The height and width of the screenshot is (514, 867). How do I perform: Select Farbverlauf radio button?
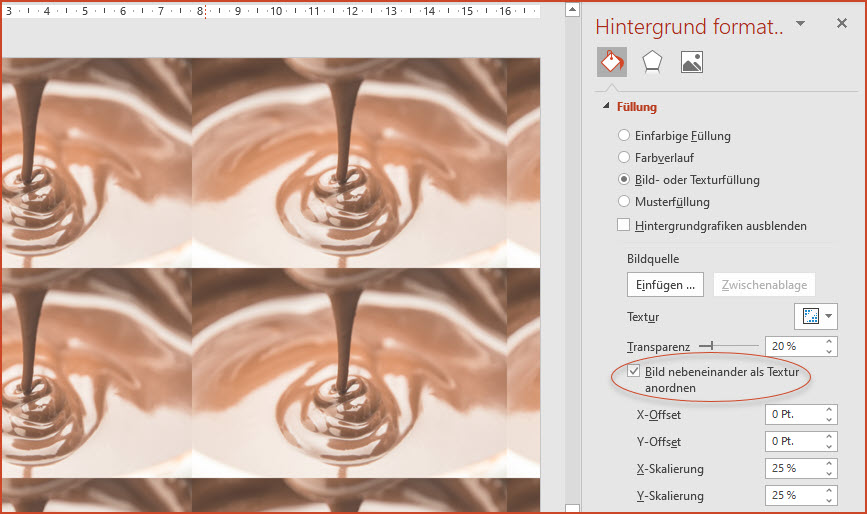click(624, 157)
